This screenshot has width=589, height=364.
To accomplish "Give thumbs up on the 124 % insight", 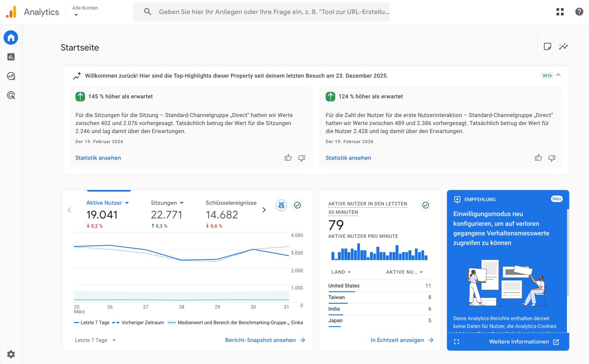I will pos(538,158).
